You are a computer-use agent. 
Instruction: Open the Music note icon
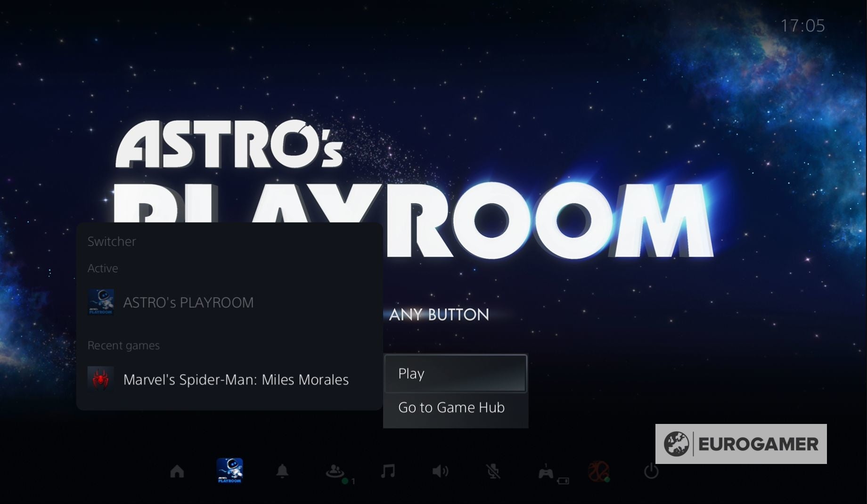388,471
